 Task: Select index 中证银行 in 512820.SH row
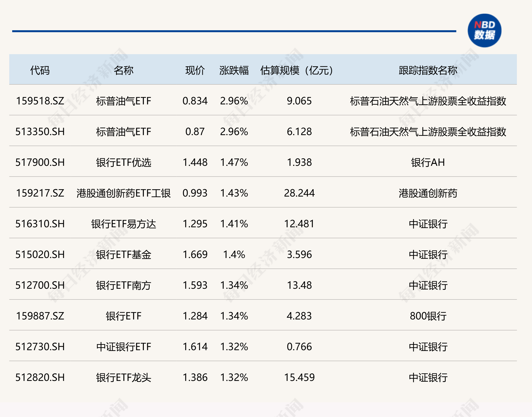coord(428,378)
